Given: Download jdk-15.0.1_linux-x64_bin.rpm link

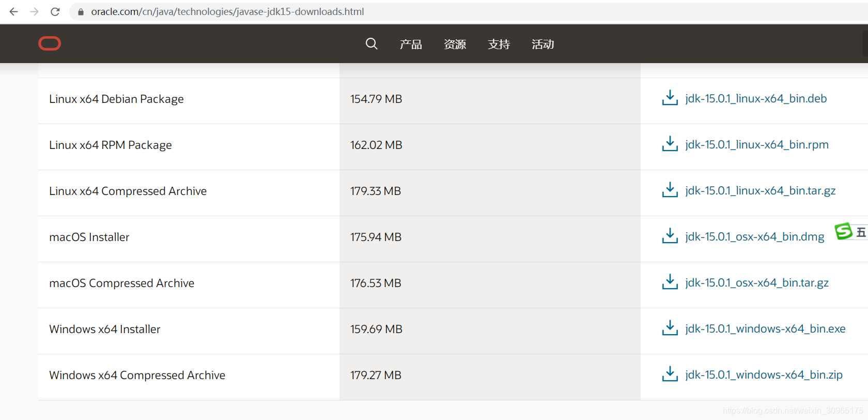Looking at the screenshot, I should pos(757,144).
